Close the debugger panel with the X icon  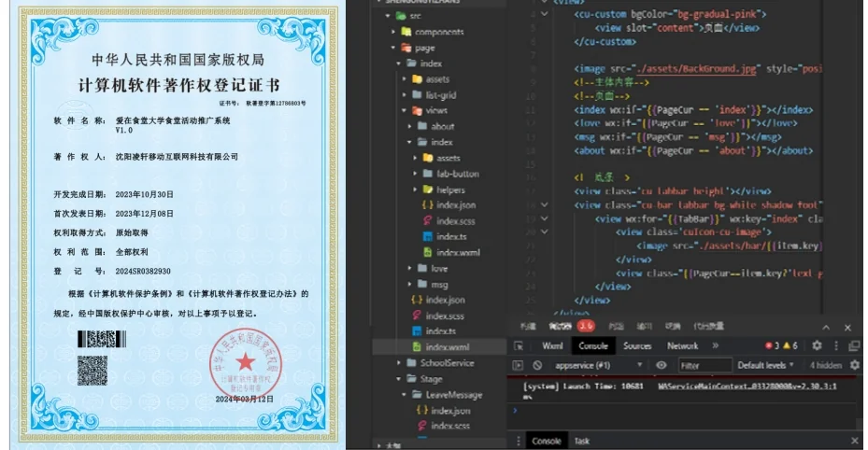click(x=847, y=328)
